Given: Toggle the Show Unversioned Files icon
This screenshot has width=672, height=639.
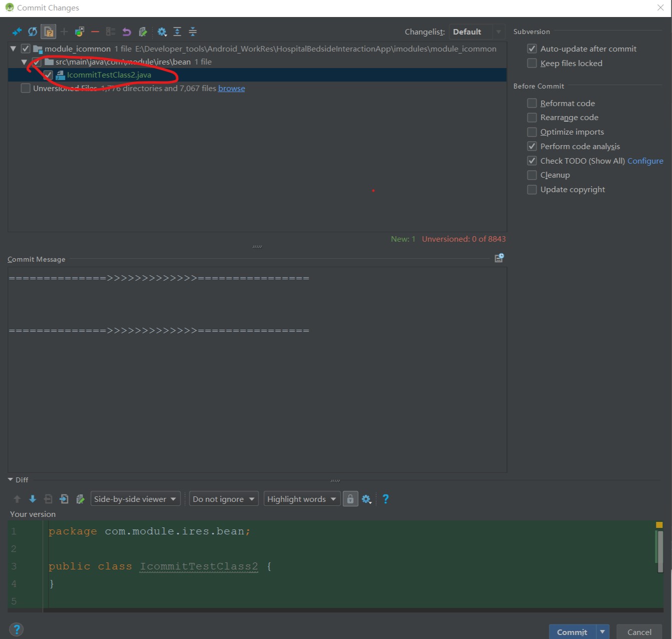Looking at the screenshot, I should [x=49, y=32].
